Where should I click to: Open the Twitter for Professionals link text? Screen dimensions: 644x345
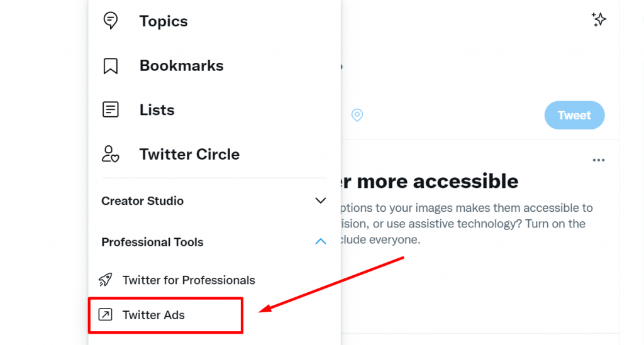(189, 280)
